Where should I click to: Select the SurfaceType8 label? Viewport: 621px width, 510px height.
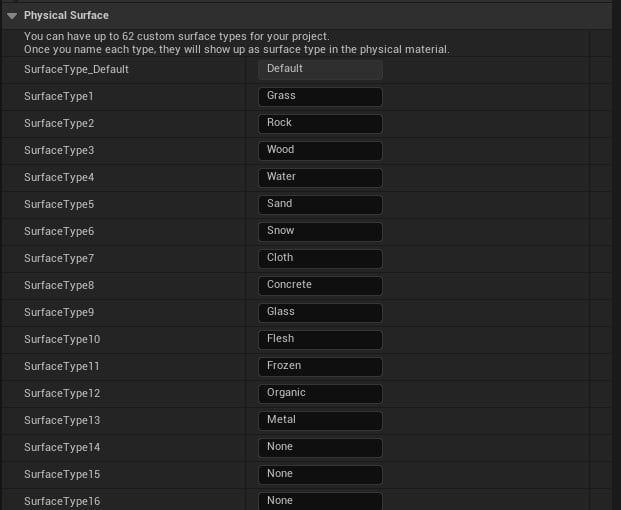click(59, 285)
